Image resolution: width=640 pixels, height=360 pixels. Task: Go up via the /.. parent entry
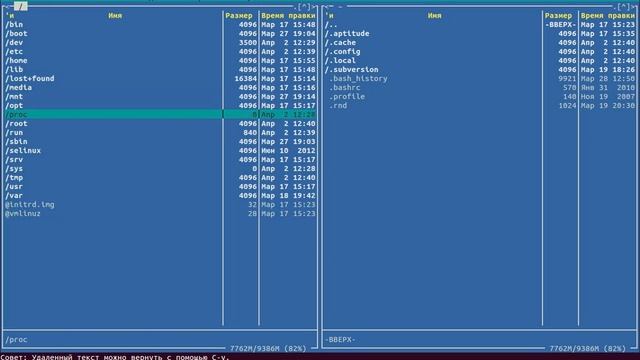click(x=480, y=24)
